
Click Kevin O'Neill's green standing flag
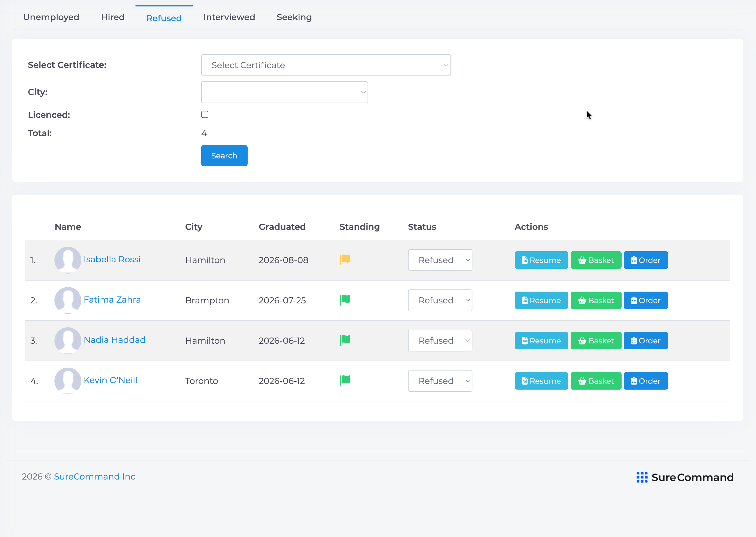pyautogui.click(x=345, y=380)
